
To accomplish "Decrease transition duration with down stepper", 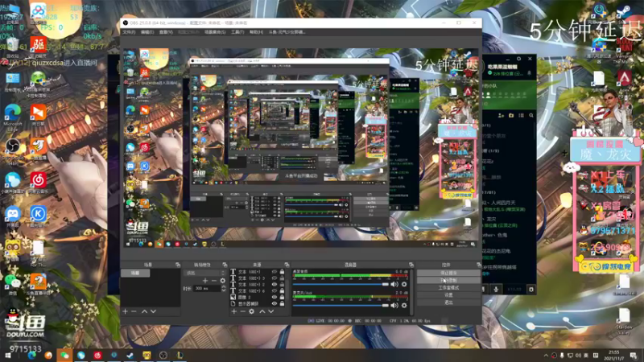I will click(x=224, y=290).
